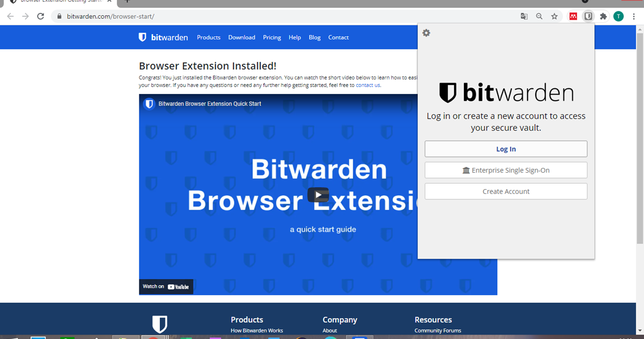Click Create Account in Bitwarden popup

[x=506, y=192]
